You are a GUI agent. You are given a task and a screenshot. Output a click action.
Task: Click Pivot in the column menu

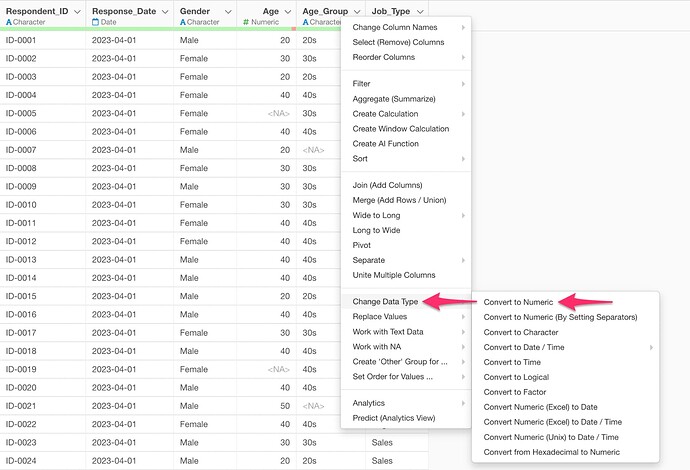(363, 245)
